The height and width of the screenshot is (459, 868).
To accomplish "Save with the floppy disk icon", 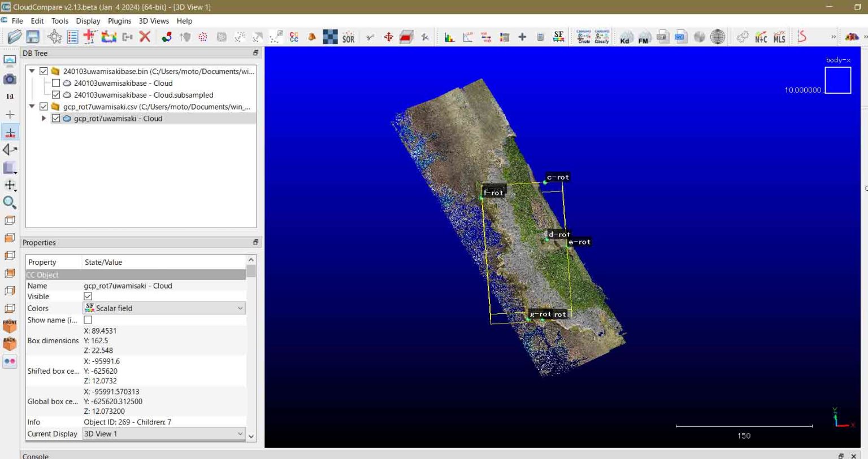I will (33, 37).
